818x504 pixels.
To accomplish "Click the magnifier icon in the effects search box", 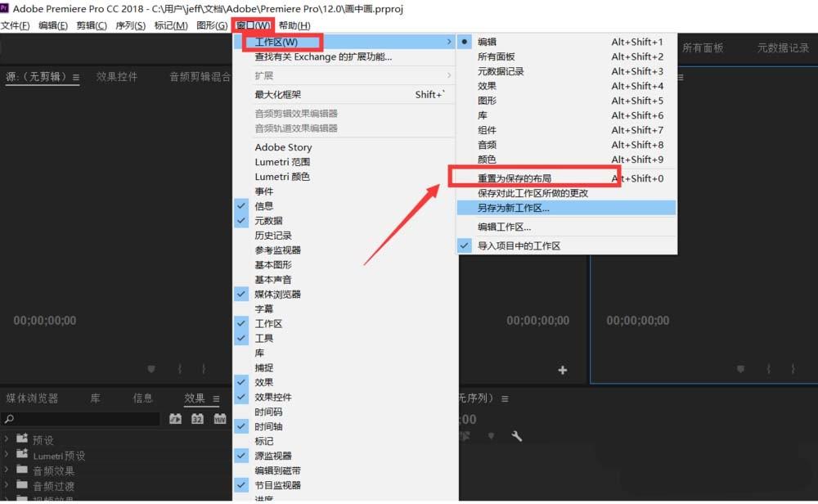I will 7,418.
